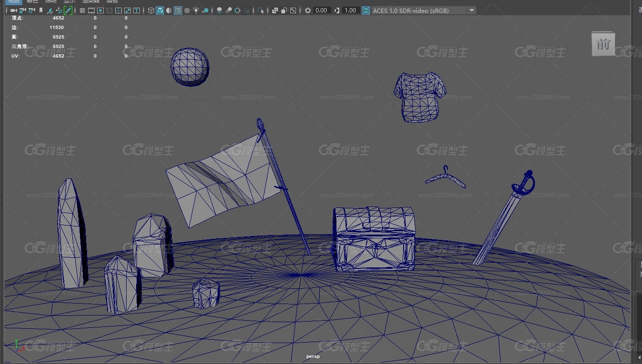This screenshot has height=364, width=642.
Task: Toggle X-Ray Active Components icon
Action: 284,10
